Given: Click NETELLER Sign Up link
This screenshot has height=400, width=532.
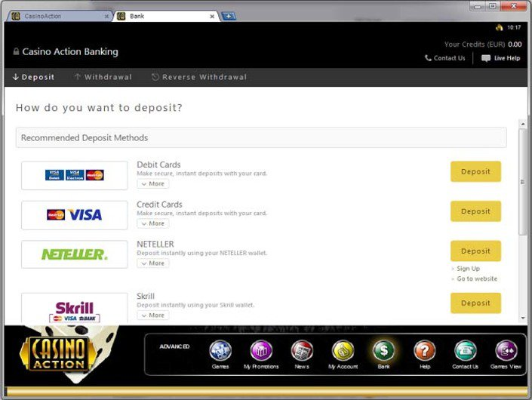Looking at the screenshot, I should point(468,269).
